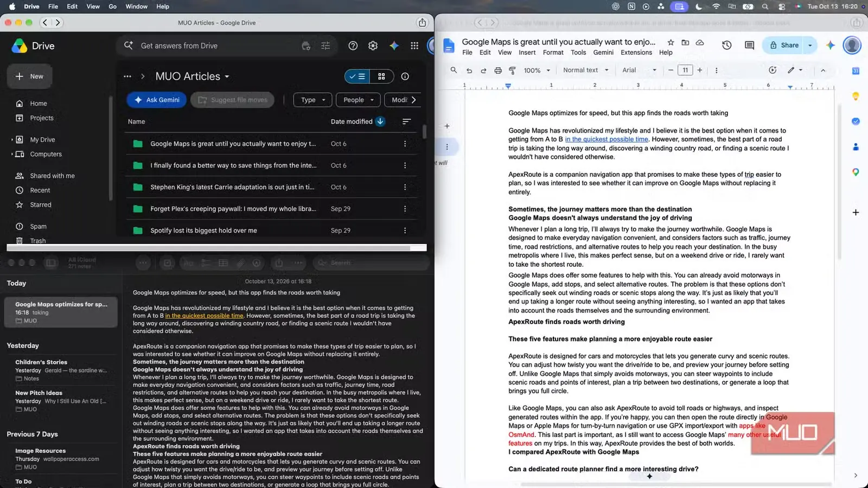The height and width of the screenshot is (488, 868).
Task: Open Format menu in Docs
Action: coord(553,53)
